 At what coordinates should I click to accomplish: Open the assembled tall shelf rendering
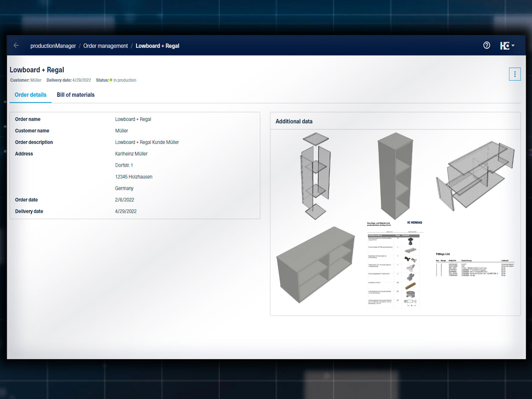point(395,176)
